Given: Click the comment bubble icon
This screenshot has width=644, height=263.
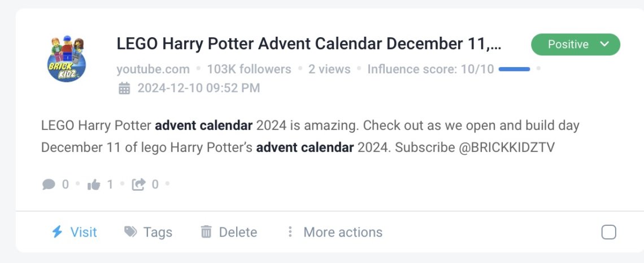Looking at the screenshot, I should point(49,185).
